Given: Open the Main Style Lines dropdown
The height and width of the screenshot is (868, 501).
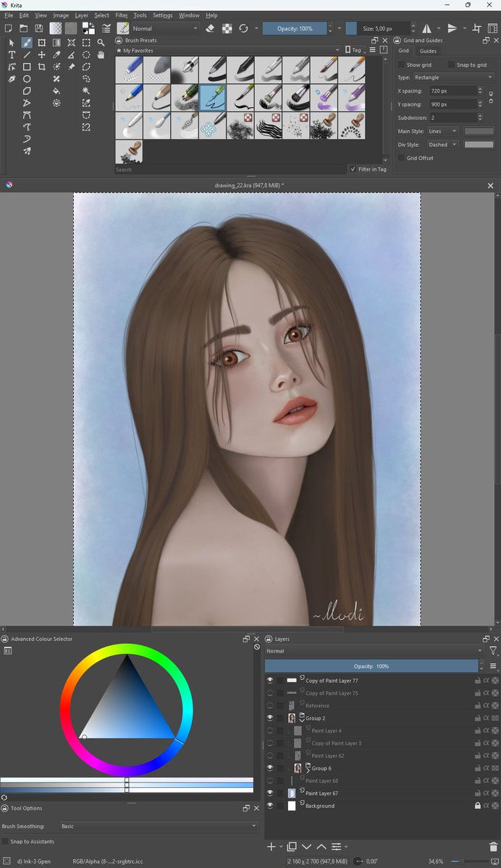Looking at the screenshot, I should (x=442, y=131).
